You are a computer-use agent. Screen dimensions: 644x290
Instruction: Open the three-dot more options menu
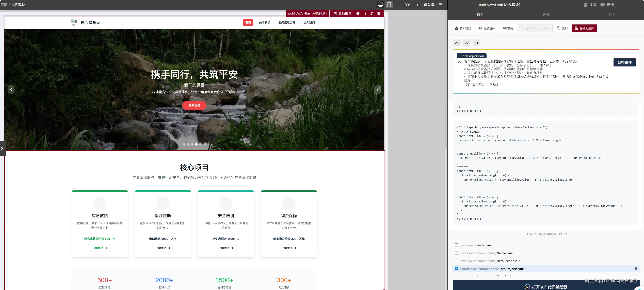(365, 13)
